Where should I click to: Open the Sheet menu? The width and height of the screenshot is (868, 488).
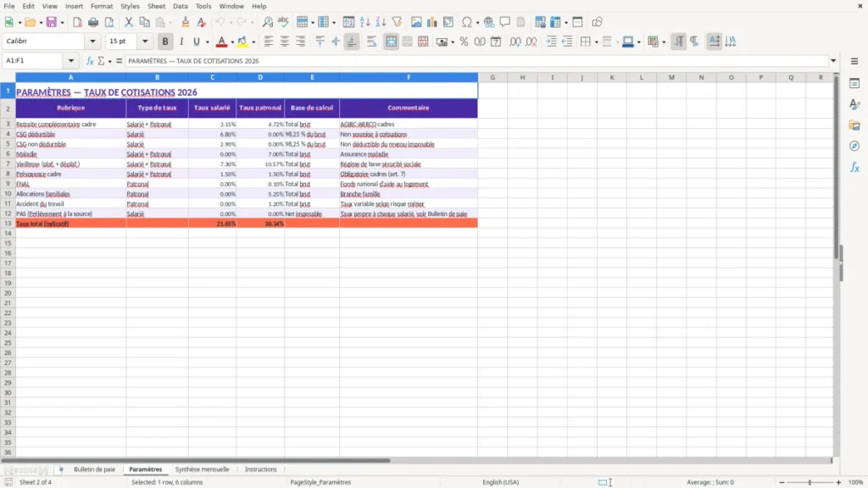[x=156, y=6]
